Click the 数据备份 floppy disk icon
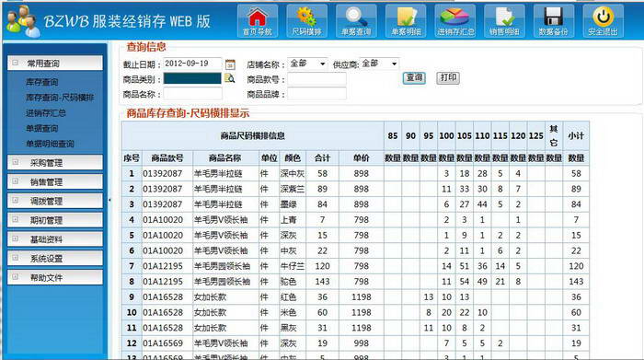The width and height of the screenshot is (644, 360). 553,20
